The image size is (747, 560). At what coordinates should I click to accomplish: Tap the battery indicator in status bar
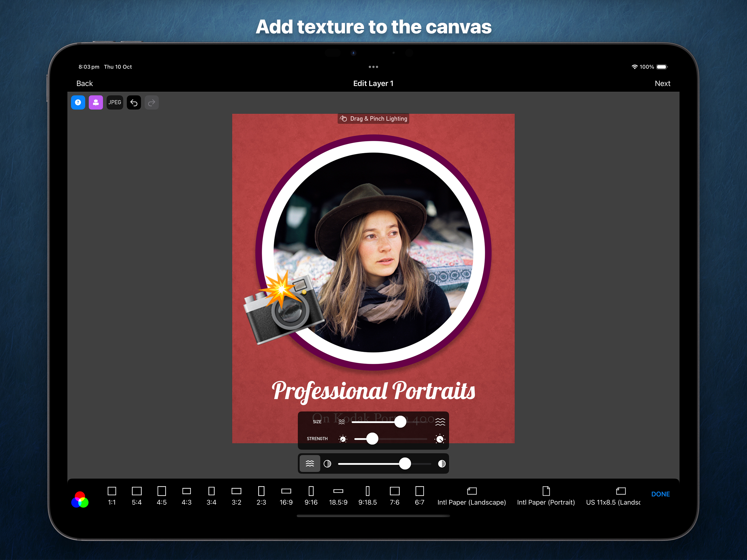[662, 67]
